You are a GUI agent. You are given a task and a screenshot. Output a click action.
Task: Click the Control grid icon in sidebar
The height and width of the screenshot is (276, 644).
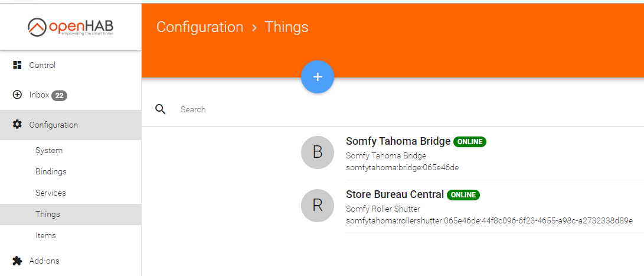pos(17,65)
